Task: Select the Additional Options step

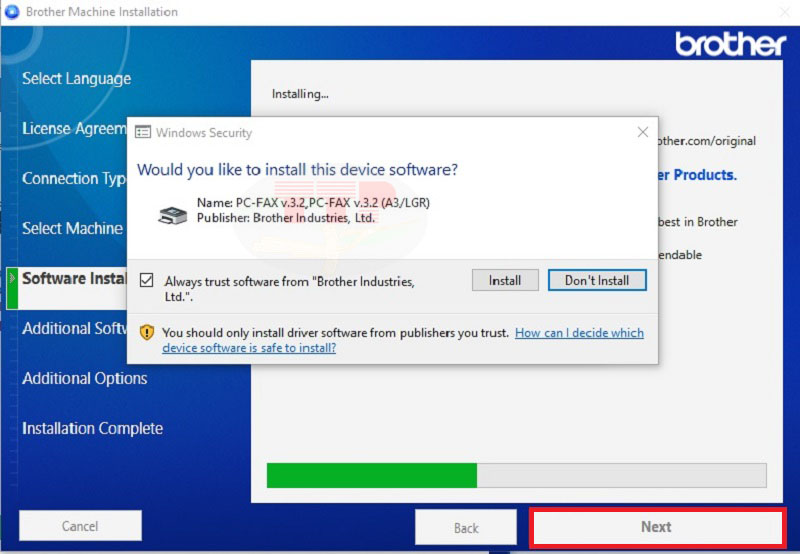Action: (85, 379)
